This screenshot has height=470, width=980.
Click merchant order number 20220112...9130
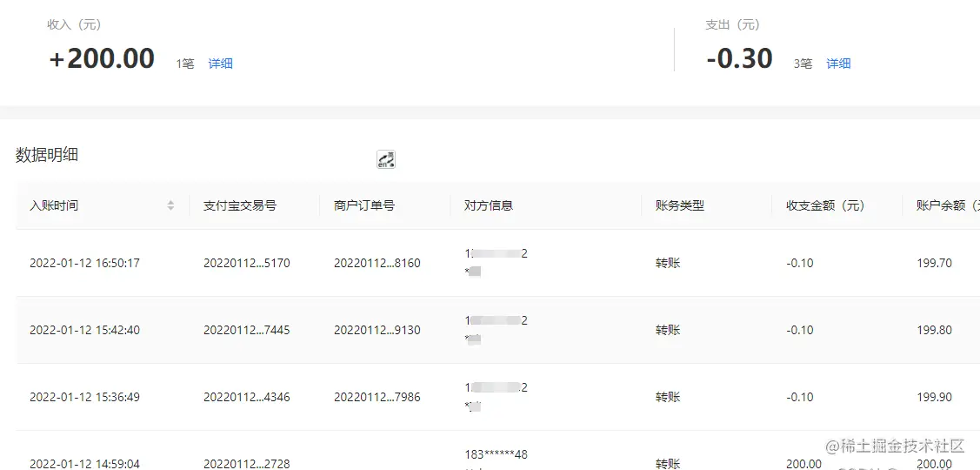point(377,330)
